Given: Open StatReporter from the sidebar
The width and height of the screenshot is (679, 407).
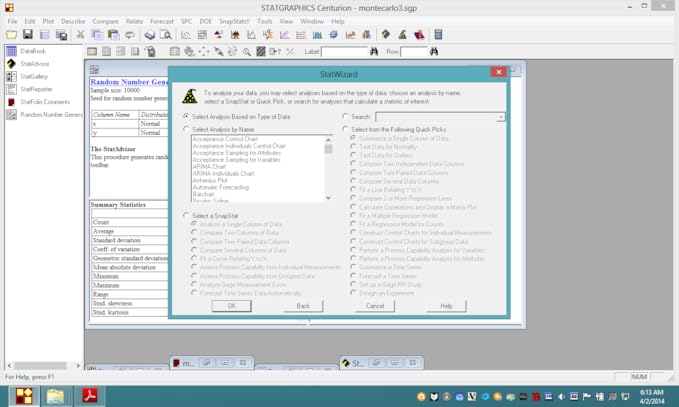Looking at the screenshot, I should point(35,89).
